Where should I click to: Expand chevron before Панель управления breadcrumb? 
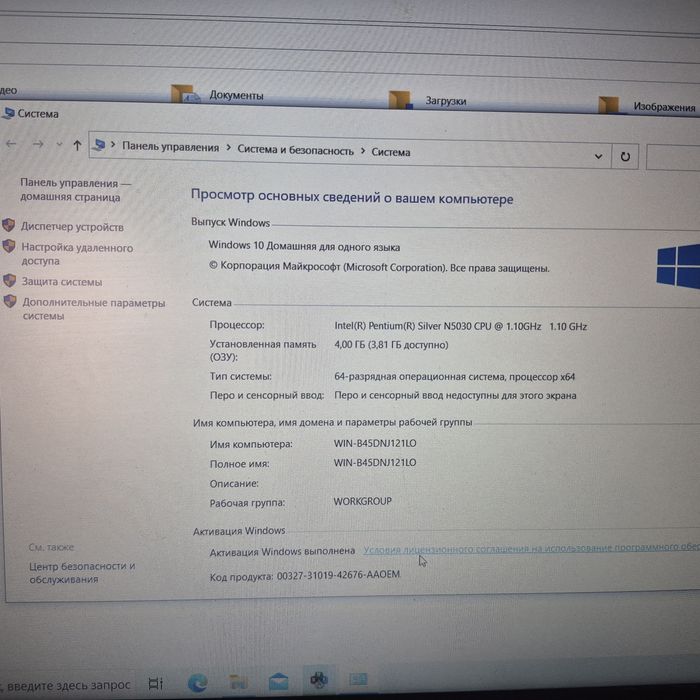click(113, 145)
